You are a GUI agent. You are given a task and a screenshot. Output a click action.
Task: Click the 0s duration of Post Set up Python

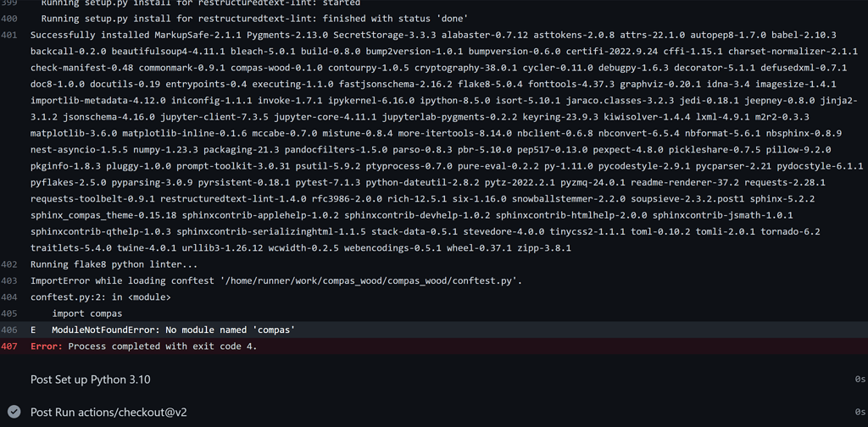[860, 380]
